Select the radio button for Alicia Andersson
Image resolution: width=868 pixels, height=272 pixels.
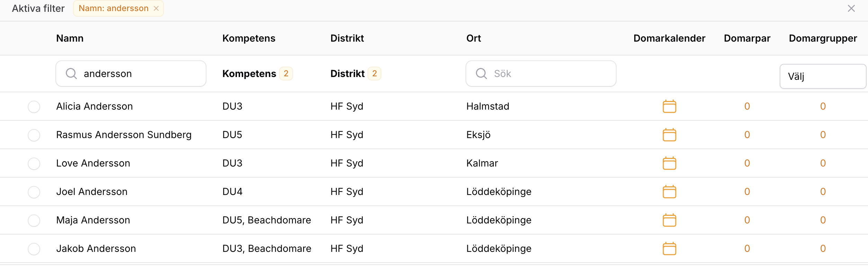pyautogui.click(x=34, y=107)
